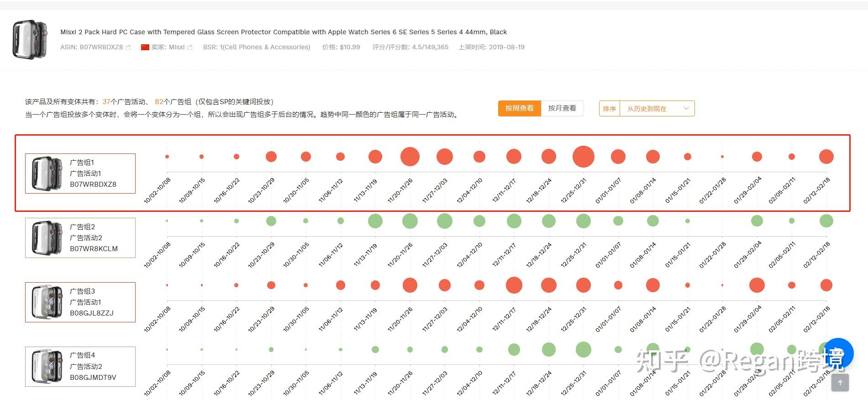Click product thumbnail in the header
Screen dimensions: 868x400
pyautogui.click(x=30, y=39)
